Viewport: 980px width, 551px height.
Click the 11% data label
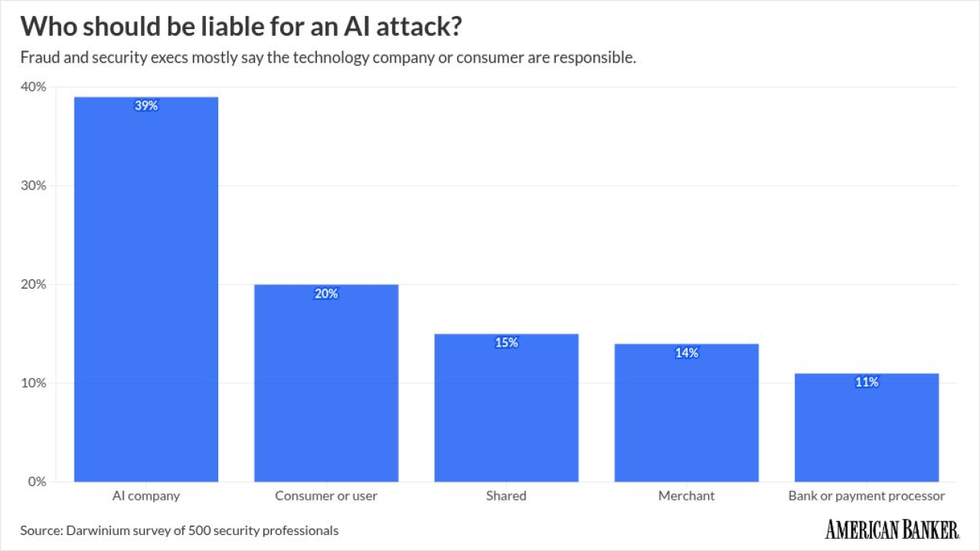click(x=867, y=382)
